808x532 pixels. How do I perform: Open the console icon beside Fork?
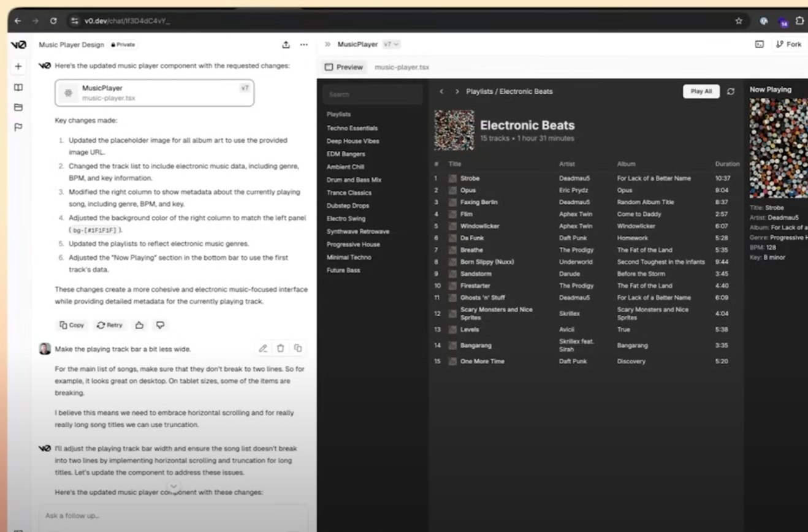tap(760, 44)
